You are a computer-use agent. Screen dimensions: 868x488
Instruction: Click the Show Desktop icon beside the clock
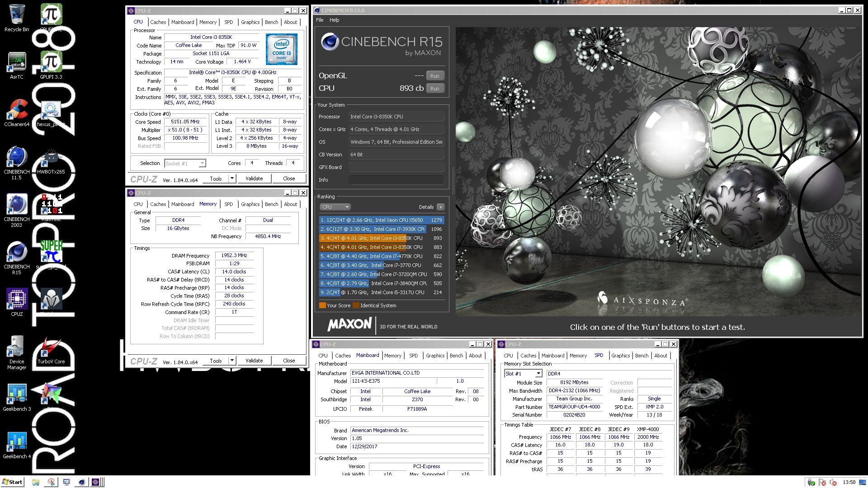pyautogui.click(x=863, y=482)
